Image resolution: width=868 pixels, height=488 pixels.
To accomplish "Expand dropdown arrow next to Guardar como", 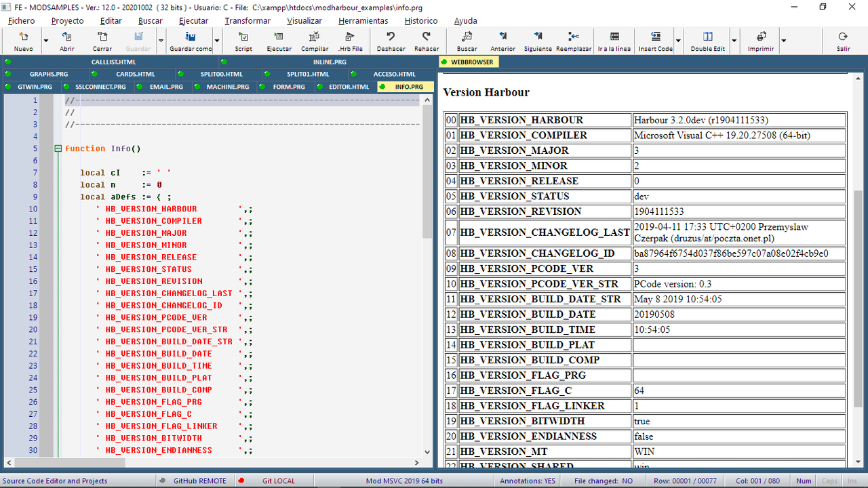I will [x=217, y=41].
